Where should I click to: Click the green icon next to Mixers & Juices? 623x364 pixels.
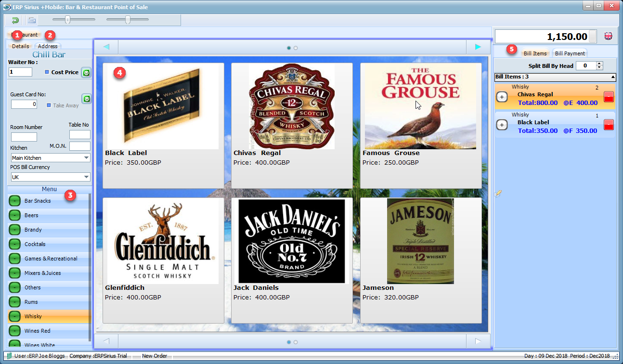tap(15, 273)
